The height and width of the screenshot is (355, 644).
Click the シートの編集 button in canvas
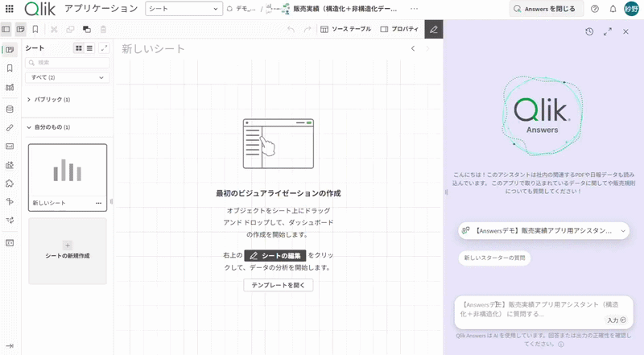point(275,255)
